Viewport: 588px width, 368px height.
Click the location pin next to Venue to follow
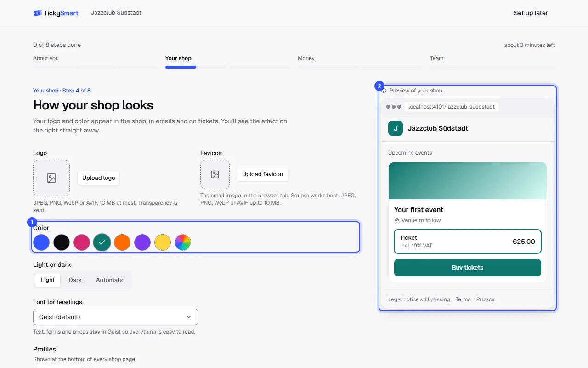point(397,220)
